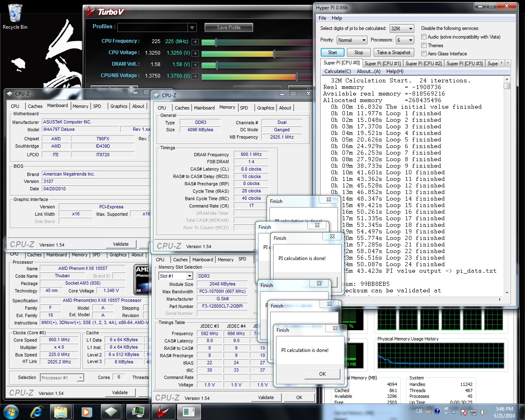Select Graphics tab in CPU-Z Mainboard window
This screenshot has width=525, height=420.
[x=119, y=106]
